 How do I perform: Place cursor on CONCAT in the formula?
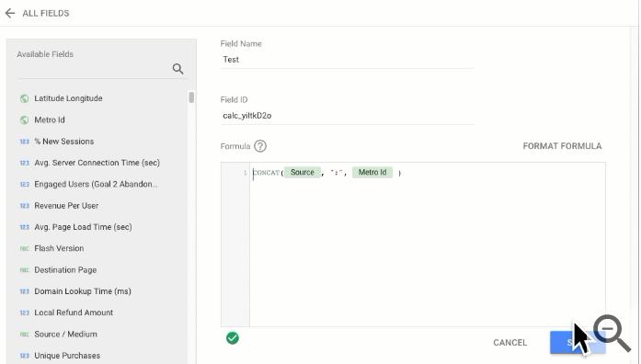click(267, 173)
